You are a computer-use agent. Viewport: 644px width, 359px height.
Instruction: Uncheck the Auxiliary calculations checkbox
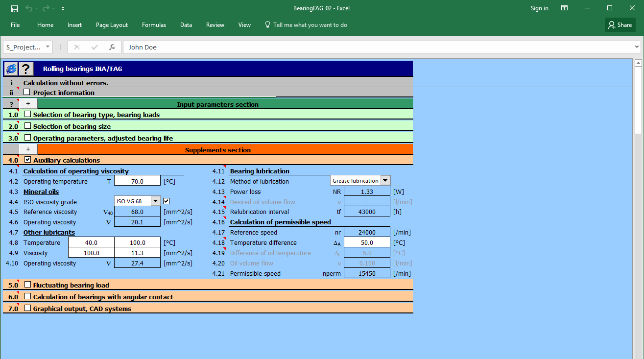click(x=28, y=159)
